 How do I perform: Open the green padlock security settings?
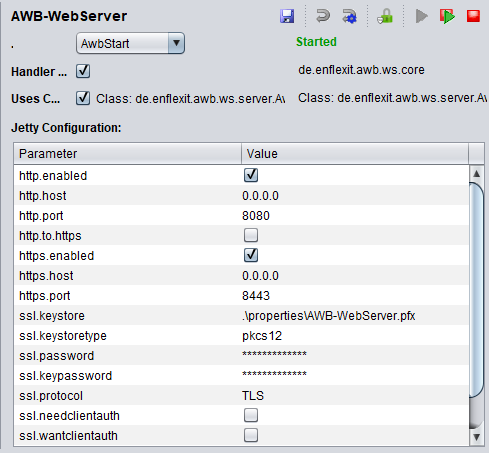(x=385, y=16)
